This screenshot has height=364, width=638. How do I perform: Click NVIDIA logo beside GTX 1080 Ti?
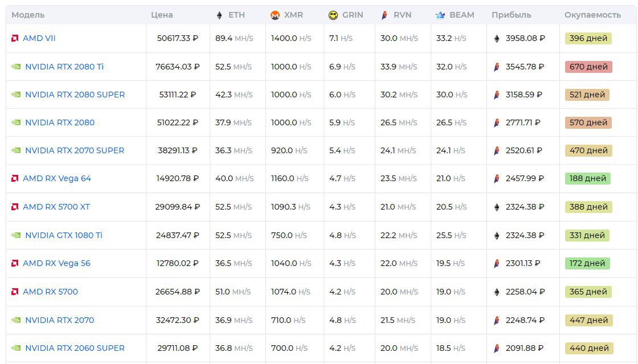16,235
